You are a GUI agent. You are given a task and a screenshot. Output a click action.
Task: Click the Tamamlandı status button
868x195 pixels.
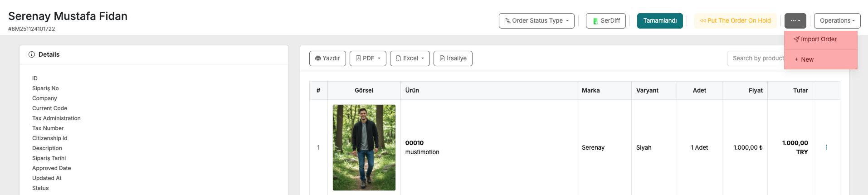(660, 21)
